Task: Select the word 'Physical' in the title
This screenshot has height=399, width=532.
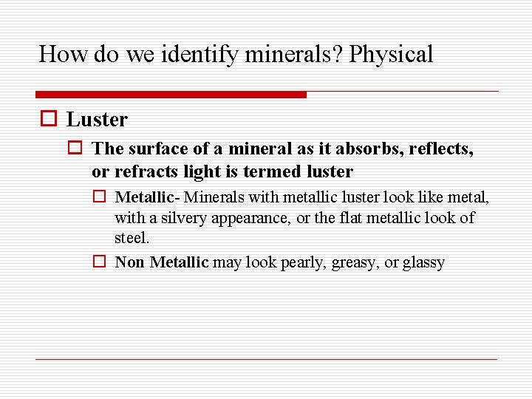Action: click(391, 54)
